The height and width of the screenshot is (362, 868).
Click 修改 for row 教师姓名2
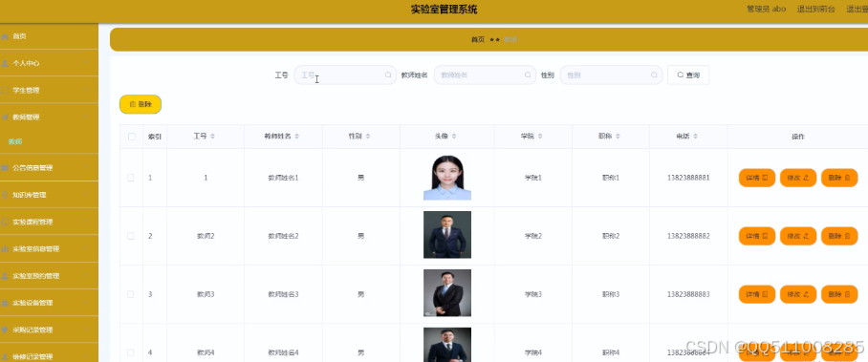[x=798, y=236]
